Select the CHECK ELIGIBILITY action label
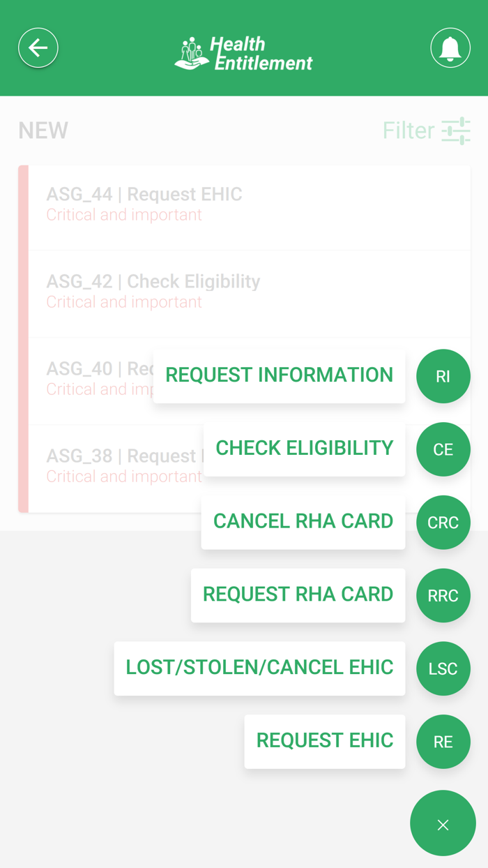This screenshot has height=868, width=488. (304, 449)
